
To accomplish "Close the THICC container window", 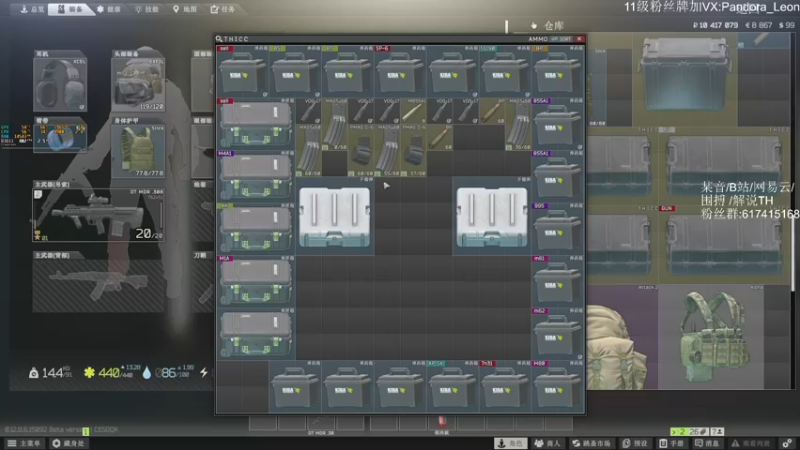I will point(579,39).
